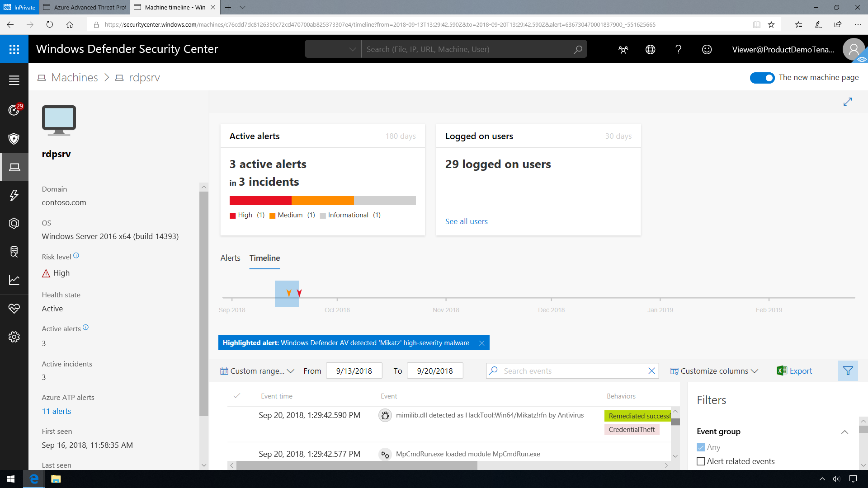Expand the Customize columns dropdown

[x=713, y=371]
